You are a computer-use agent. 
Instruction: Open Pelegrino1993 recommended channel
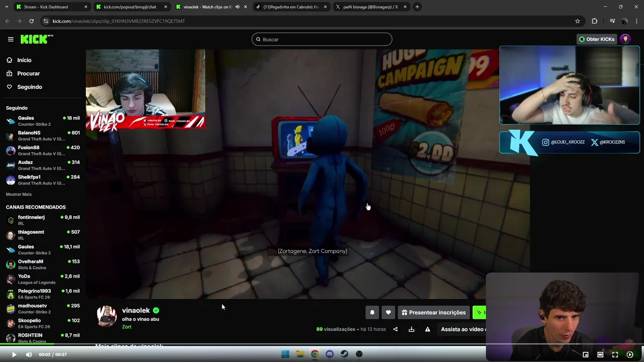(x=43, y=294)
